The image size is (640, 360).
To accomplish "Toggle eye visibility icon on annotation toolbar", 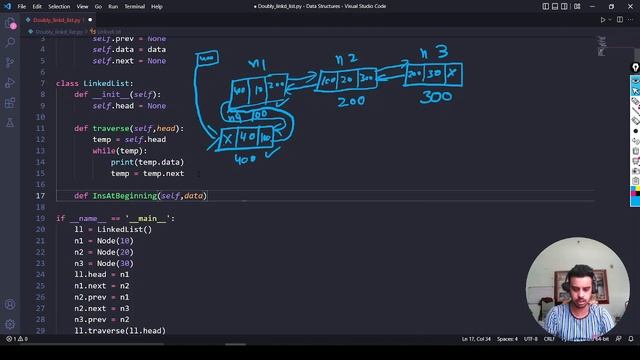I will pos(636,81).
